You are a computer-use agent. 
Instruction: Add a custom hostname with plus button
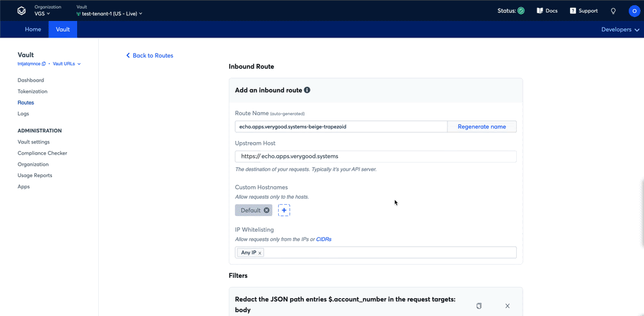(x=284, y=210)
